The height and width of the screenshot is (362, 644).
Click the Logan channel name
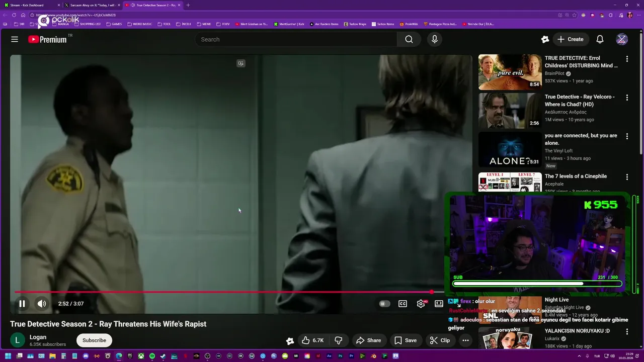[x=38, y=337]
